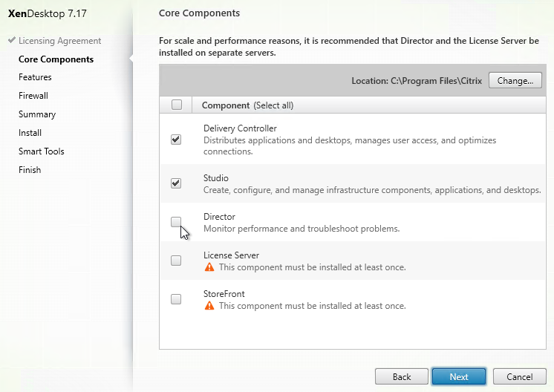554x392 pixels.
Task: Open the Licensing Agreement step
Action: tap(59, 41)
